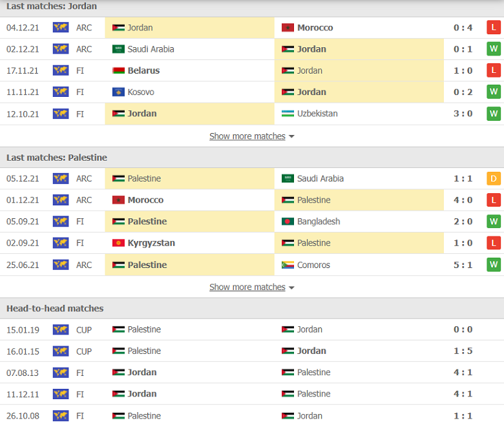The height and width of the screenshot is (425, 504).
Task: Expand Show more matches under Jordan
Action: [247, 136]
